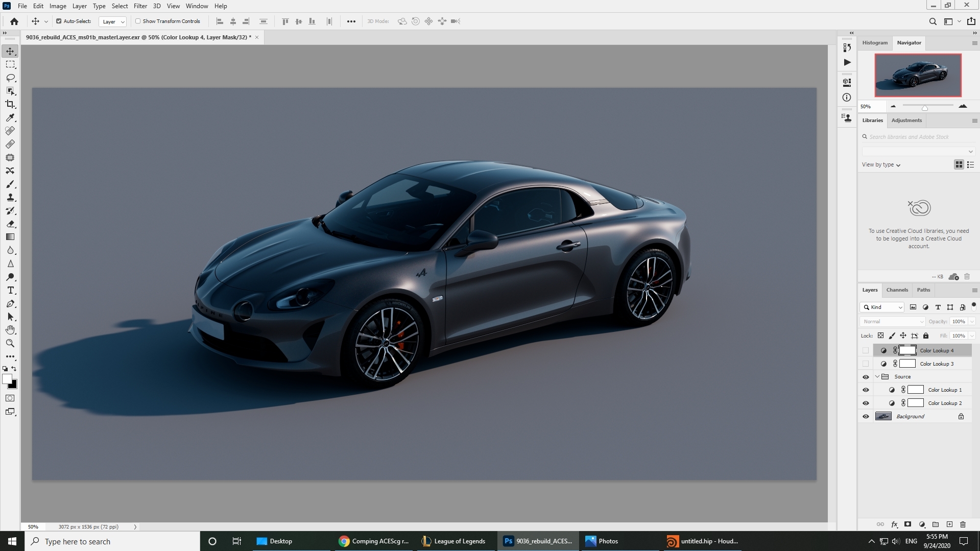The width and height of the screenshot is (980, 551).
Task: Click the Search libraries input field
Action: [x=918, y=137]
